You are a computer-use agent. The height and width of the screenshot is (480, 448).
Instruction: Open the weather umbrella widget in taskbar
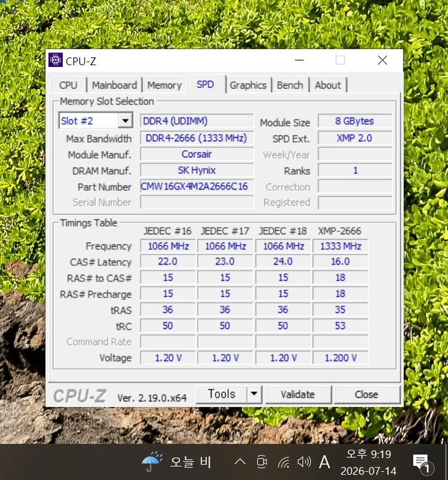[x=176, y=461]
